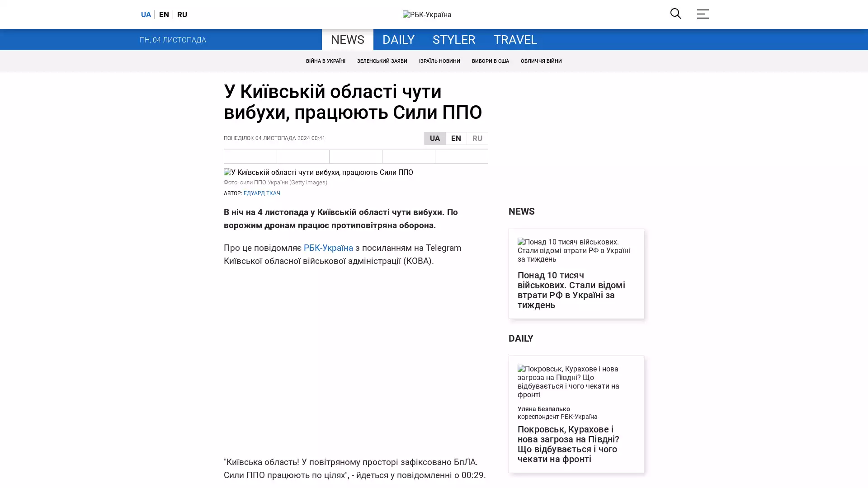Click the broken article image placeholder
Viewport: 868px width, 488px height.
tap(318, 172)
